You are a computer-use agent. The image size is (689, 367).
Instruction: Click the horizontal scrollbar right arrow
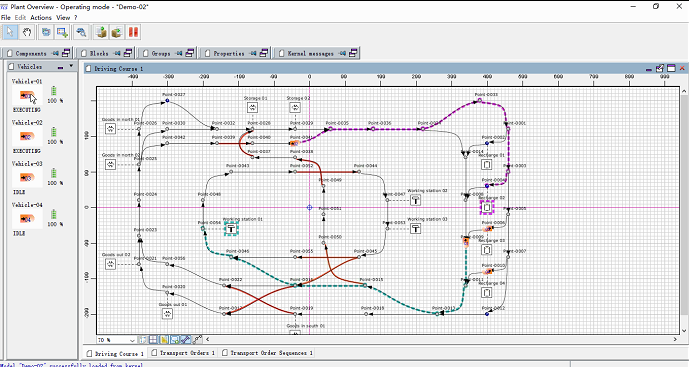click(x=675, y=339)
